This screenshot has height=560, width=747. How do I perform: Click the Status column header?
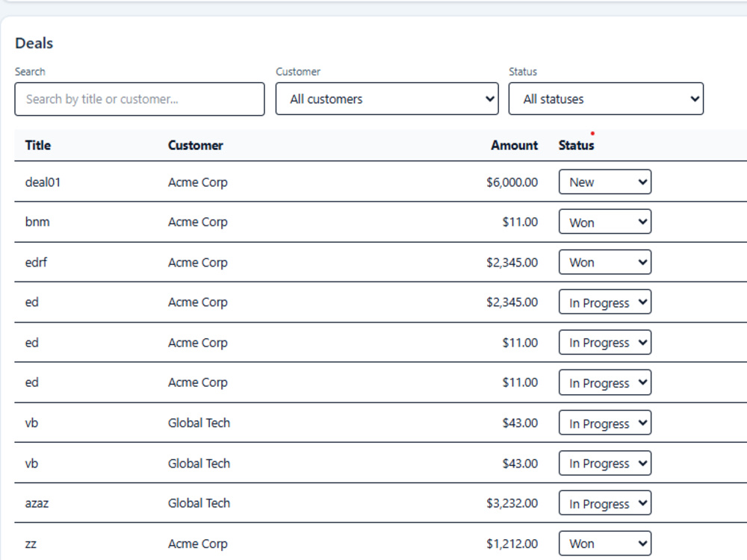(x=576, y=146)
